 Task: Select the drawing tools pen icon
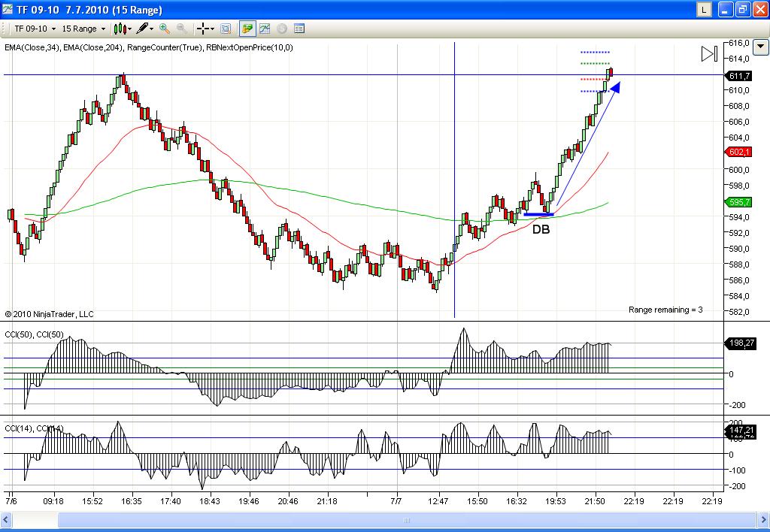144,29
